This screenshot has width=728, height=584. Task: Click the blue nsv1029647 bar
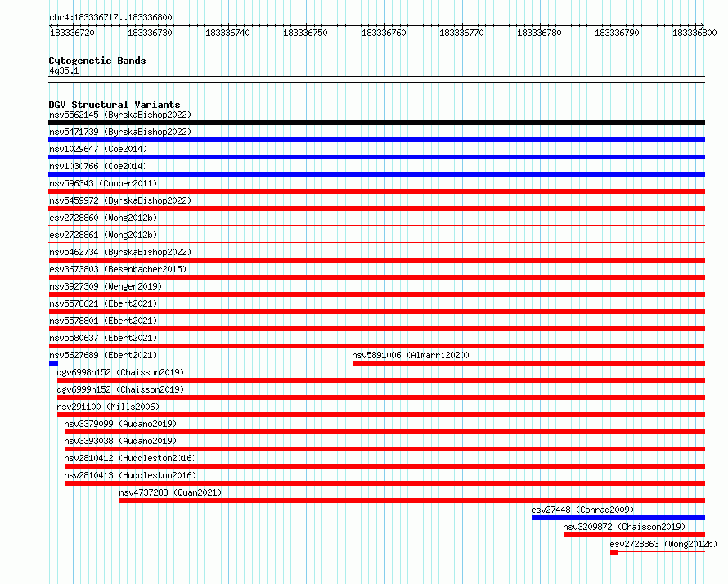click(x=376, y=157)
